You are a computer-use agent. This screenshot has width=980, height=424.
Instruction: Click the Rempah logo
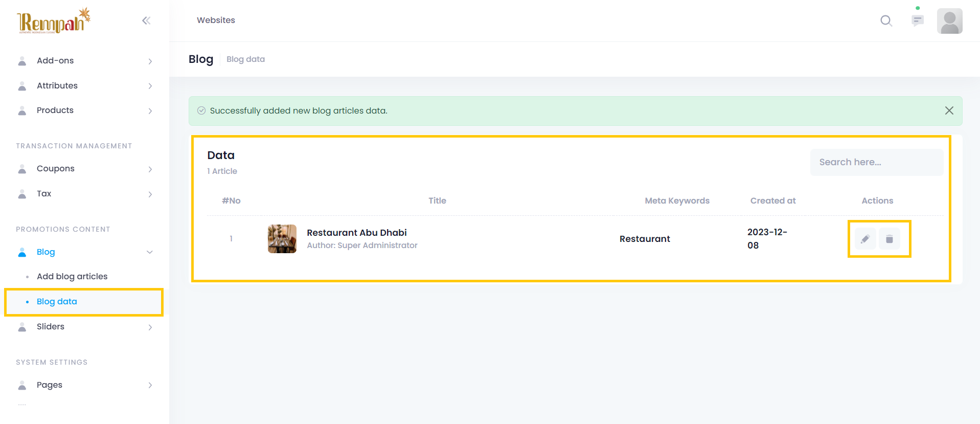coord(54,21)
